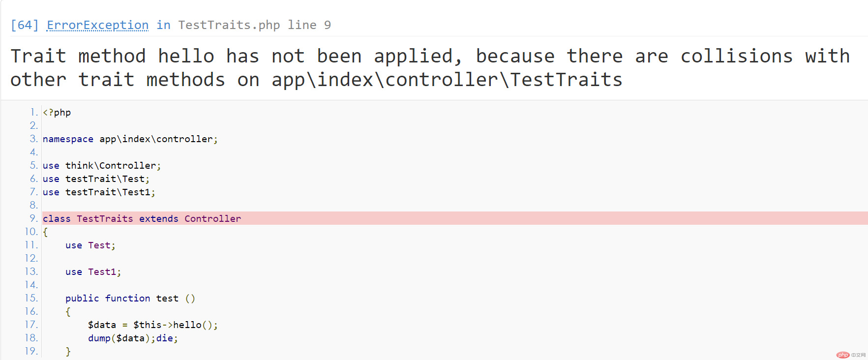This screenshot has height=360, width=868.
Task: Click the error message heading text
Action: (430, 68)
